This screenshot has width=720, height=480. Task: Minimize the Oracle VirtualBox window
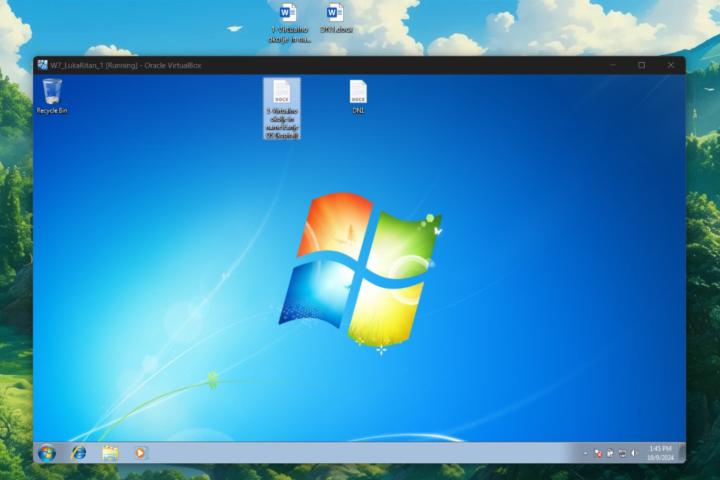(613, 65)
